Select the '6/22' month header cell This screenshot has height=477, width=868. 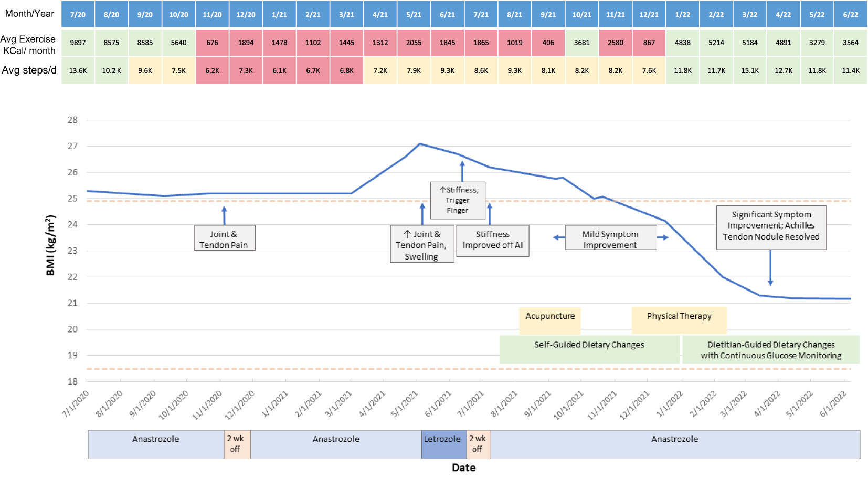click(850, 14)
